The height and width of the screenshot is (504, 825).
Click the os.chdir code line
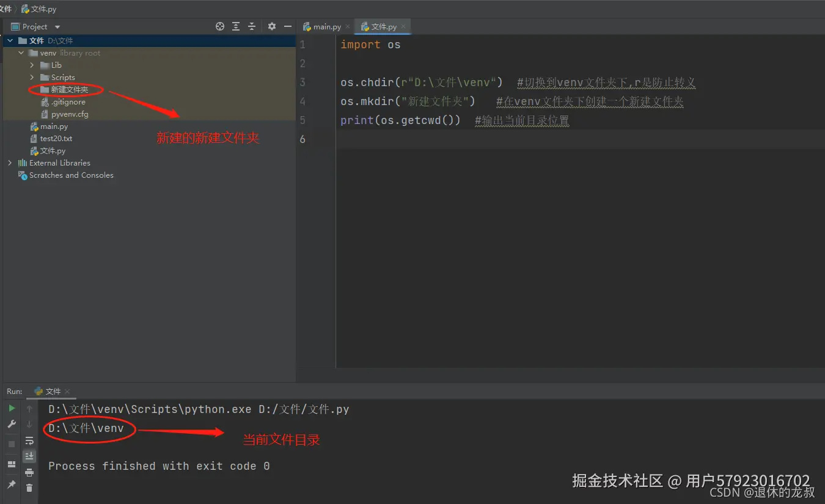click(518, 82)
